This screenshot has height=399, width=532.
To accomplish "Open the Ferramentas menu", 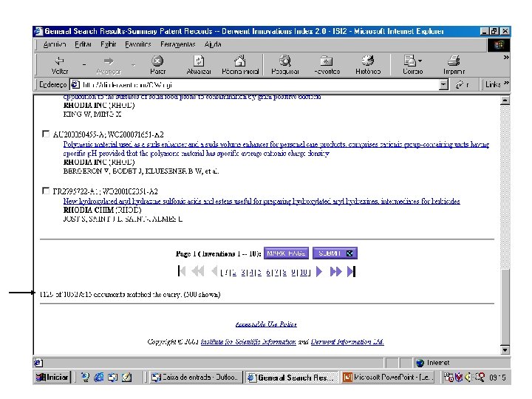I will 178,44.
